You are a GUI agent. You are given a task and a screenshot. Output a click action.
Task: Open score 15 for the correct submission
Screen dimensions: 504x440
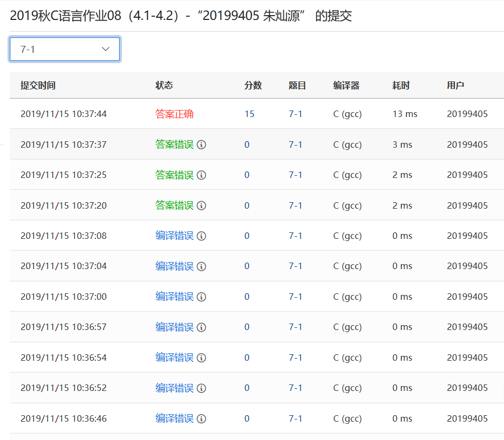[249, 114]
